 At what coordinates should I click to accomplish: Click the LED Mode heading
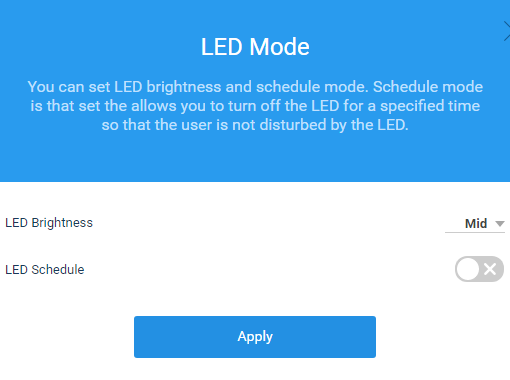tap(255, 46)
